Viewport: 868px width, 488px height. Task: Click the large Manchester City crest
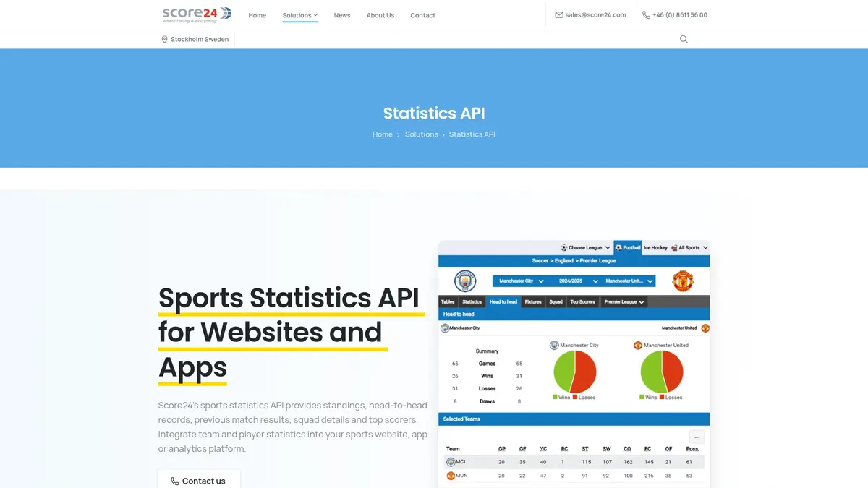[x=465, y=281]
